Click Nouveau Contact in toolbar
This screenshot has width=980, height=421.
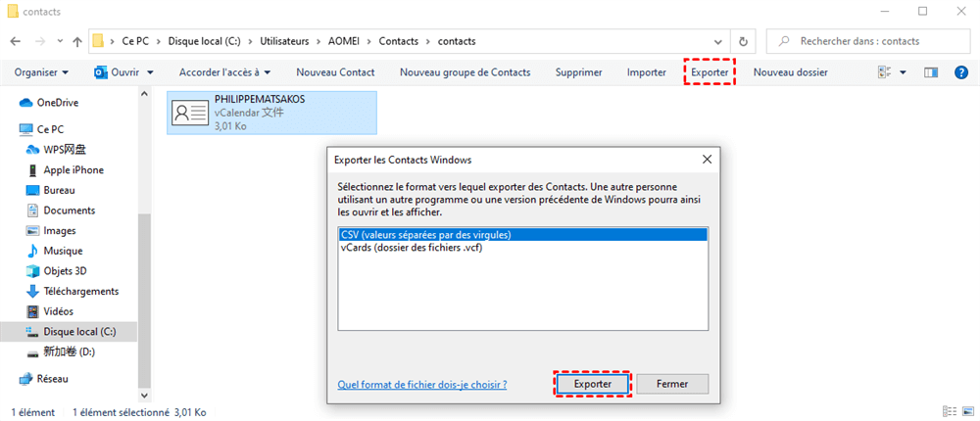[x=335, y=72]
